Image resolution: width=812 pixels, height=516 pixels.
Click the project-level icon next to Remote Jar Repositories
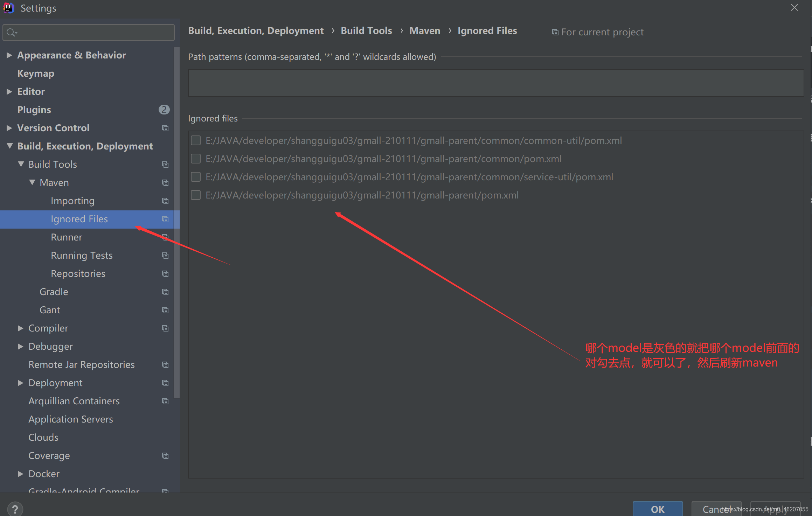pos(165,365)
